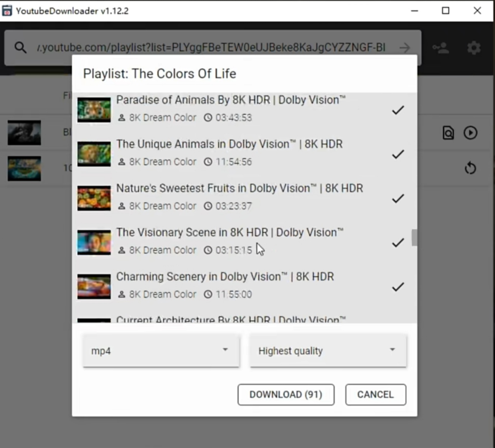Toggle checkmark for The Visionary Scene video
The image size is (495, 448).
[398, 242]
